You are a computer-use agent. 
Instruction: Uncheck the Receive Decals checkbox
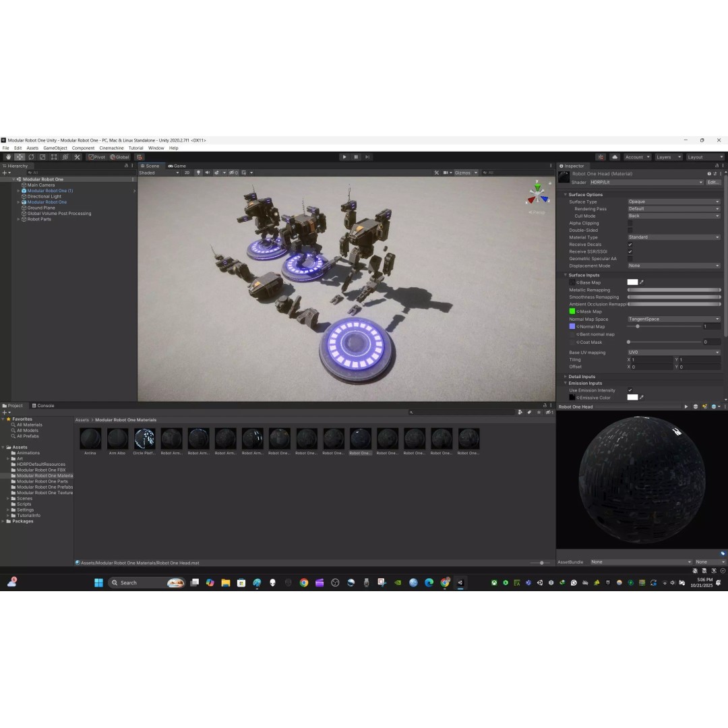pos(630,245)
